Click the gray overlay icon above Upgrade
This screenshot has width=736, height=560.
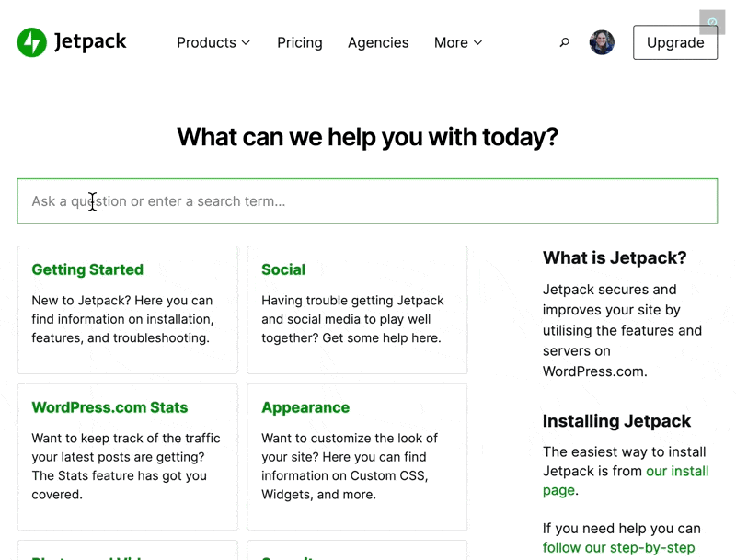[712, 21]
